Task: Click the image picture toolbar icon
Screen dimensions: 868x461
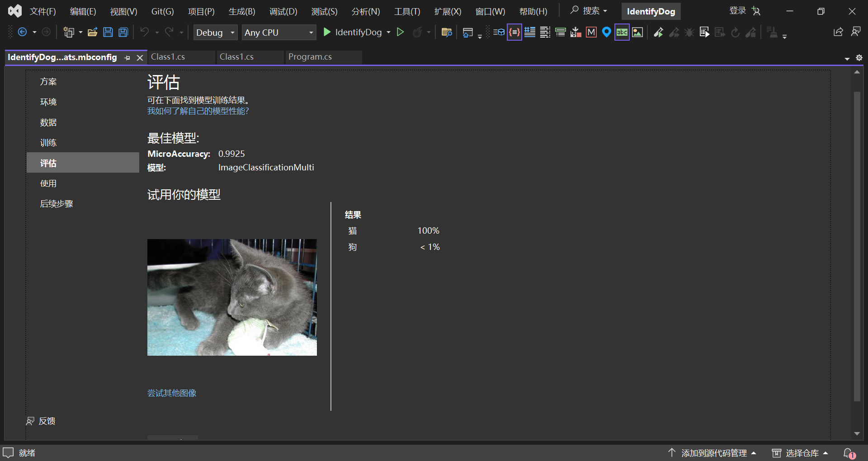Action: coord(637,32)
